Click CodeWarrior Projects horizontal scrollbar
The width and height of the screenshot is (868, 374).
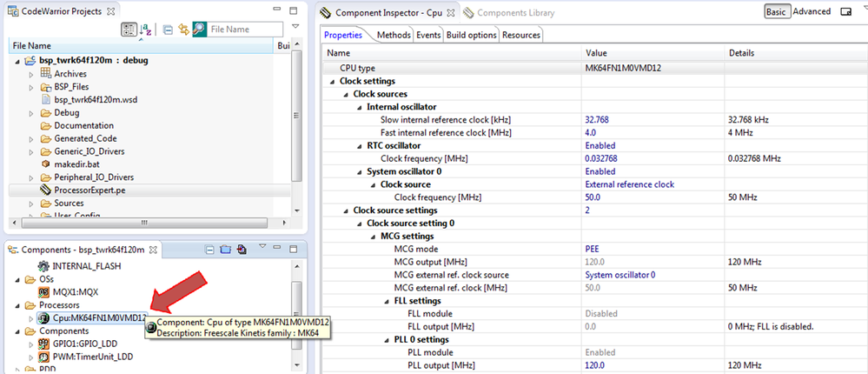point(144,223)
